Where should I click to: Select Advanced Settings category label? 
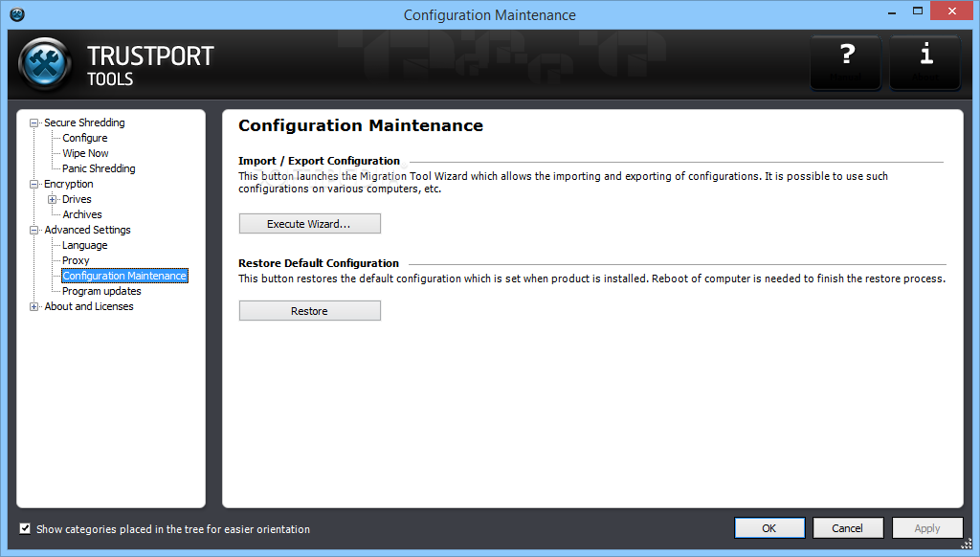coord(87,230)
